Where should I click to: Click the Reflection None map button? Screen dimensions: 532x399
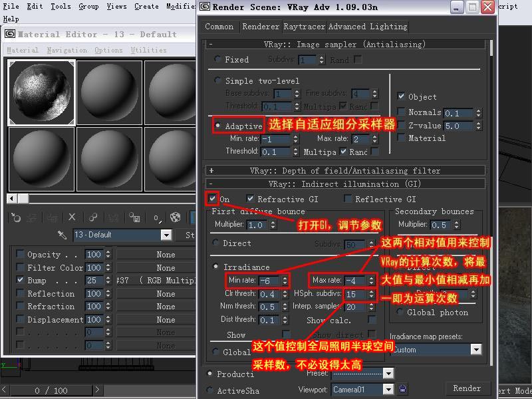click(156, 293)
